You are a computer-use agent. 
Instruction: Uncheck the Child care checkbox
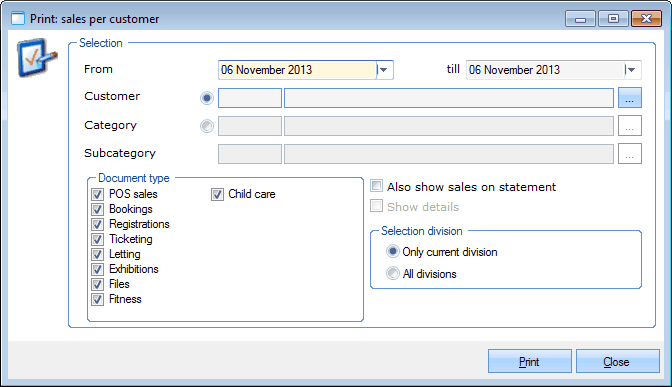click(217, 194)
